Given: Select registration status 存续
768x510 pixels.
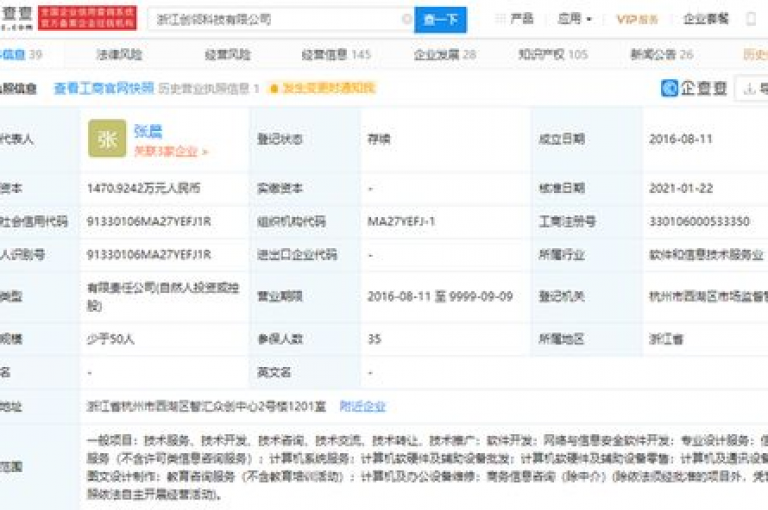Looking at the screenshot, I should click(x=379, y=139).
